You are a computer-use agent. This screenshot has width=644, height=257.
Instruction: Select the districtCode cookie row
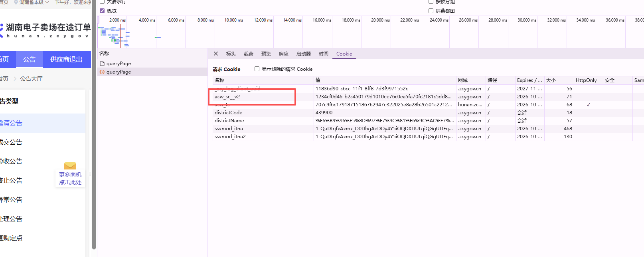pos(428,113)
